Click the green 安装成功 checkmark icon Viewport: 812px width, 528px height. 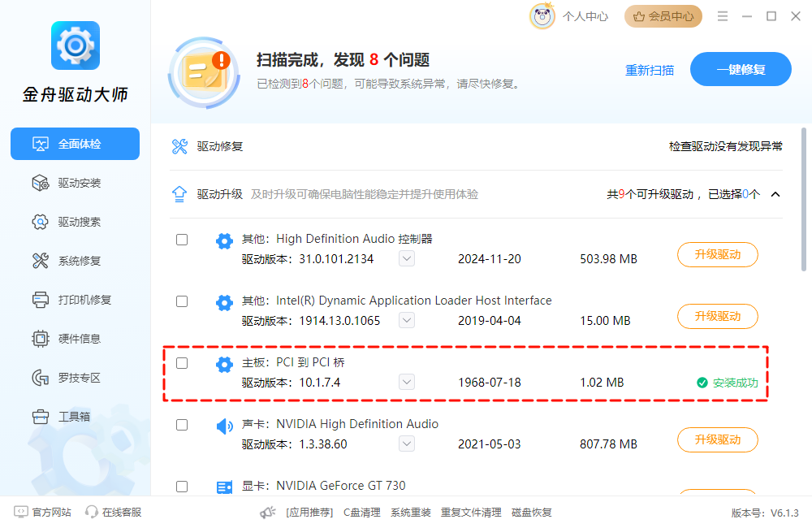pos(702,383)
